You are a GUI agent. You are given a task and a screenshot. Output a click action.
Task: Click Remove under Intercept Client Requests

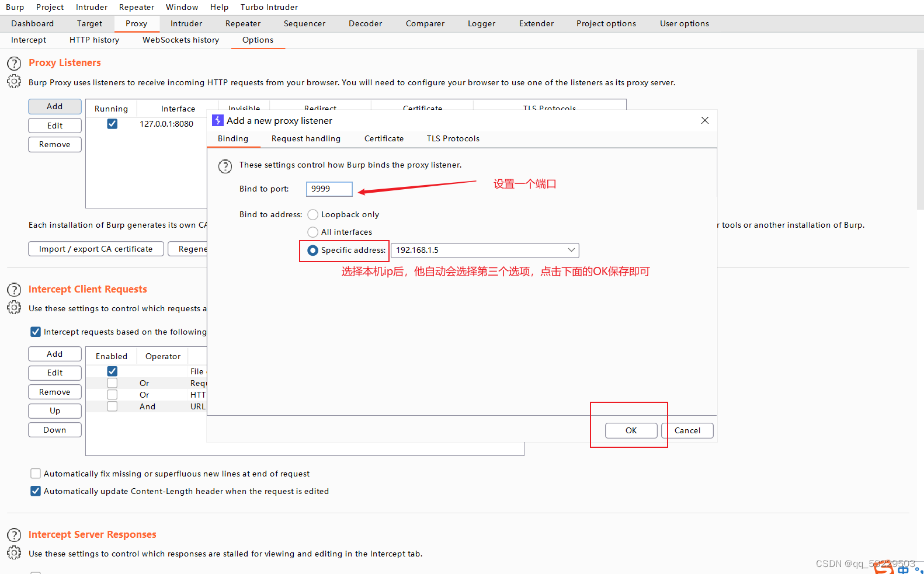pos(55,392)
